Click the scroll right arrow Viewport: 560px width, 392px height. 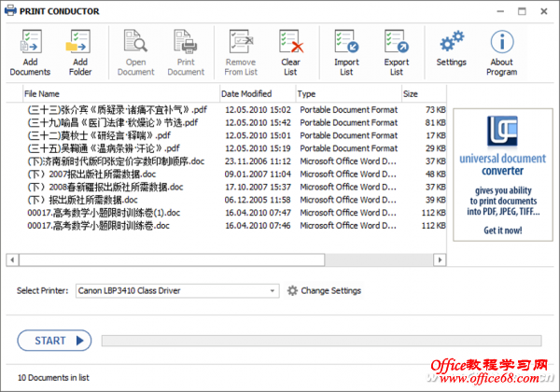440,259
